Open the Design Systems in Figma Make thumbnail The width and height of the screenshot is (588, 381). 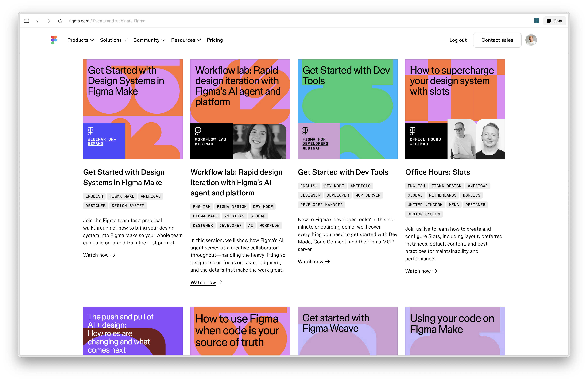[133, 109]
